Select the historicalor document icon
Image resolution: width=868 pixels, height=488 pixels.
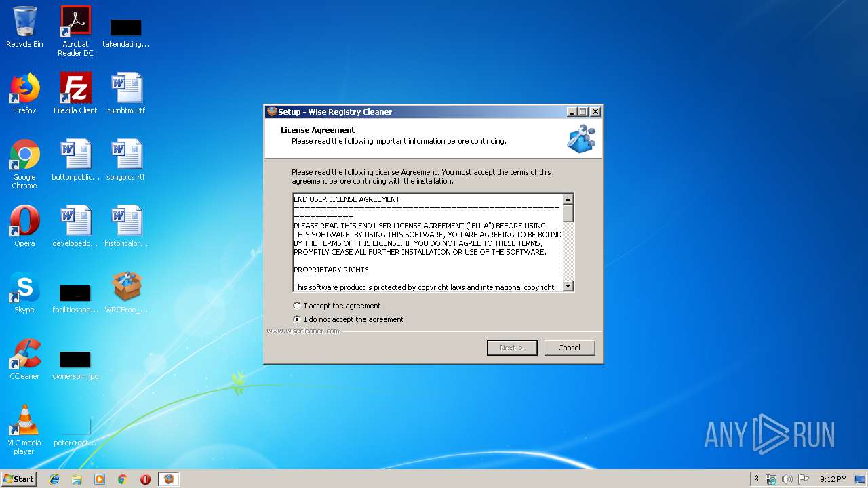click(126, 226)
